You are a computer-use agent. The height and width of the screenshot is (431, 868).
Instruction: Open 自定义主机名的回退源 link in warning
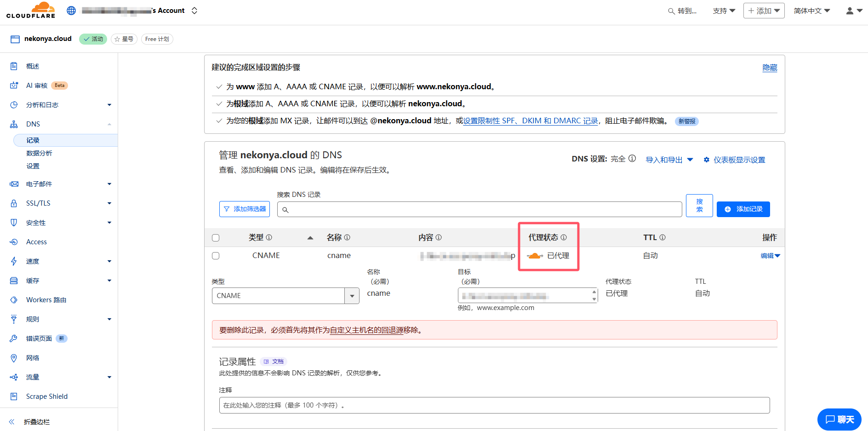click(367, 330)
